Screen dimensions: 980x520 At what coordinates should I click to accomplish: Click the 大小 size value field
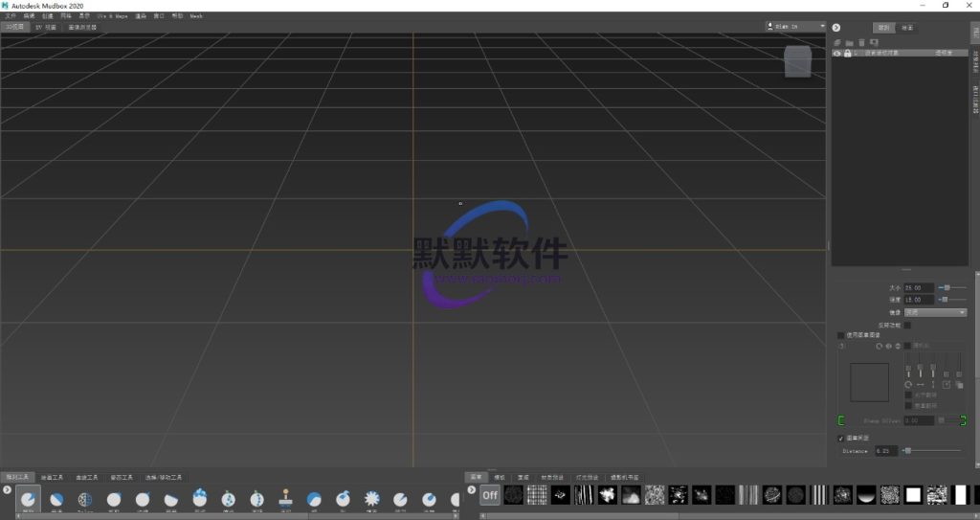pos(919,287)
